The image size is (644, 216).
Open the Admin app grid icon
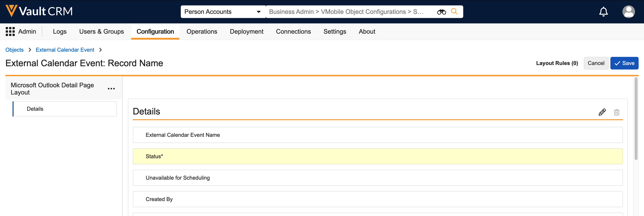click(x=10, y=31)
